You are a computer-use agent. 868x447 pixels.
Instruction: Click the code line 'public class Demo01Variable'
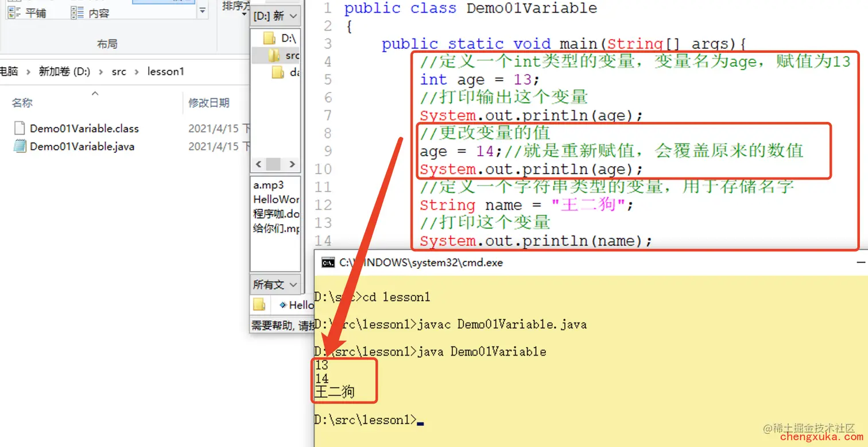pos(471,8)
